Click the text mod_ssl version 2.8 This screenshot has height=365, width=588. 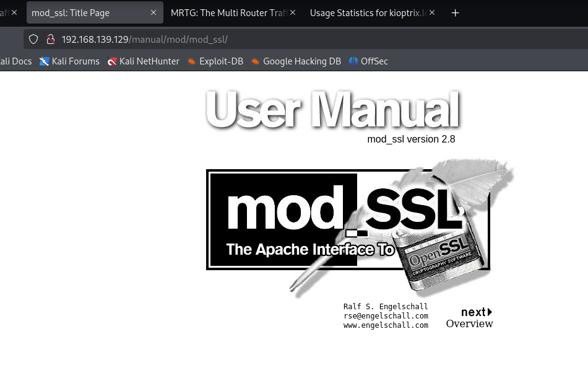click(x=411, y=139)
